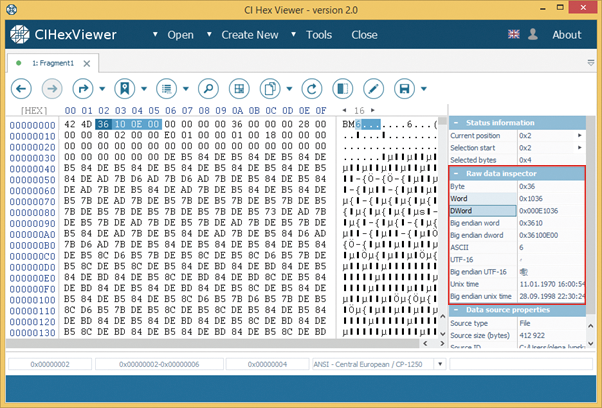
Task: Open the bookmark tool icon
Action: tap(125, 89)
